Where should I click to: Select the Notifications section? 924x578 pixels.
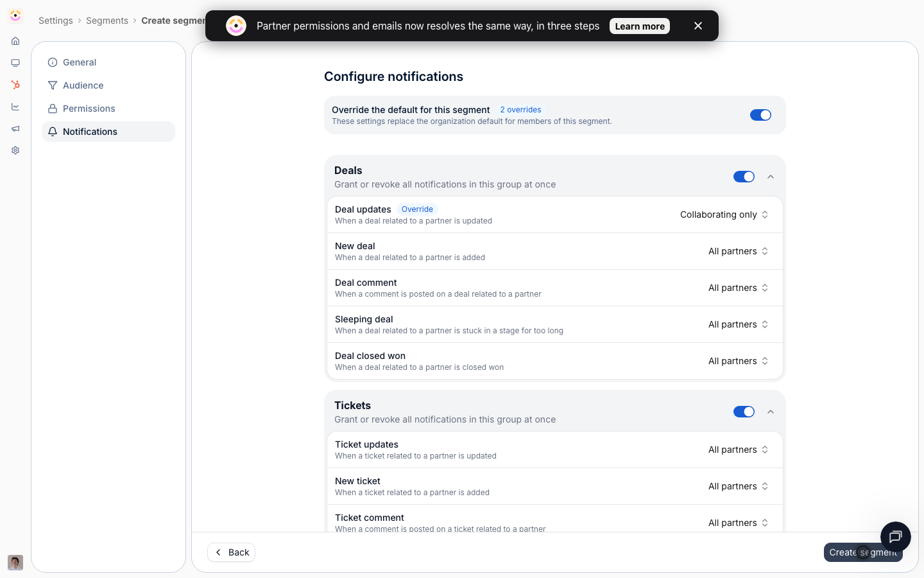click(x=108, y=132)
